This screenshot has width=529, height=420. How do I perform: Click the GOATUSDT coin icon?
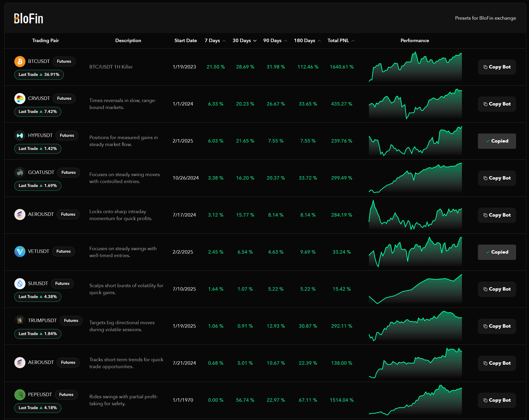click(x=20, y=173)
